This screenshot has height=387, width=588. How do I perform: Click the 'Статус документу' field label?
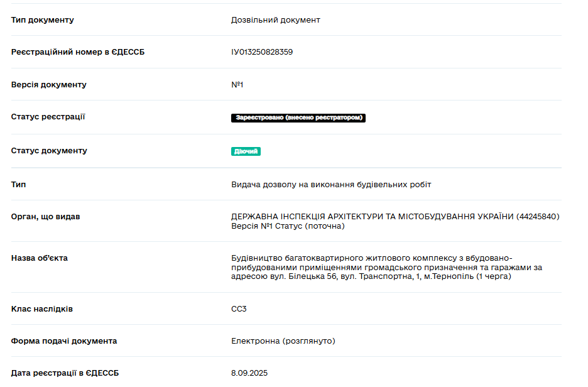point(49,151)
